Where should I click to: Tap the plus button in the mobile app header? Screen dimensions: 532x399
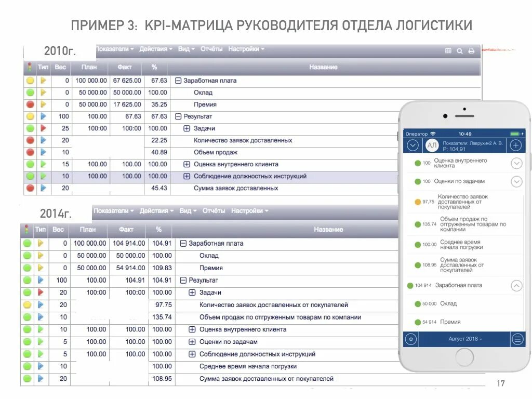pyautogui.click(x=515, y=145)
